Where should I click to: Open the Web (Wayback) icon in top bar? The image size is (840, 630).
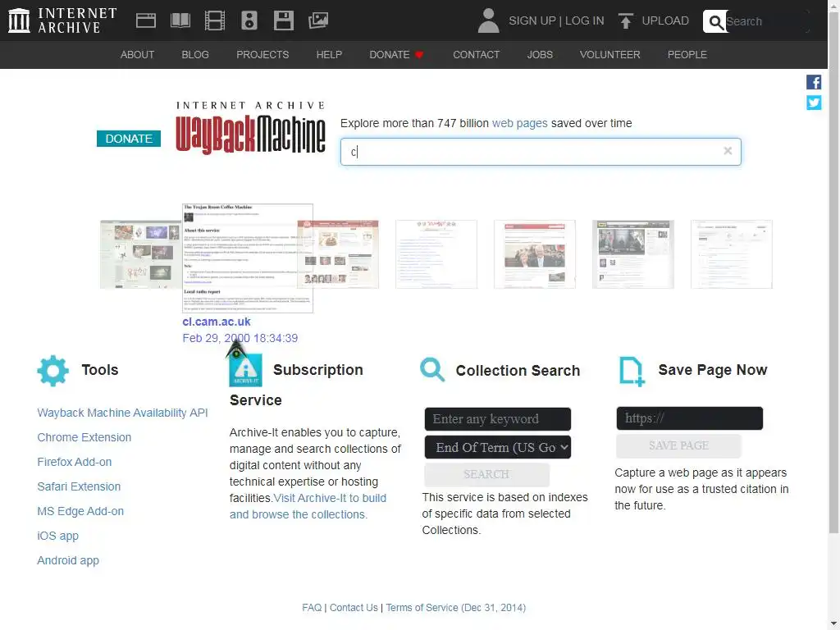click(146, 21)
